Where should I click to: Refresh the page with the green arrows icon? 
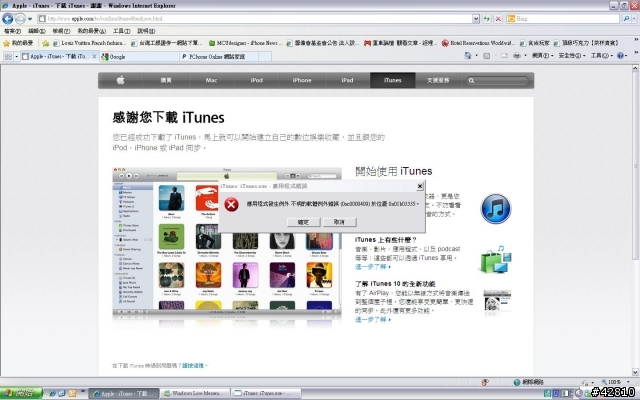[x=487, y=19]
